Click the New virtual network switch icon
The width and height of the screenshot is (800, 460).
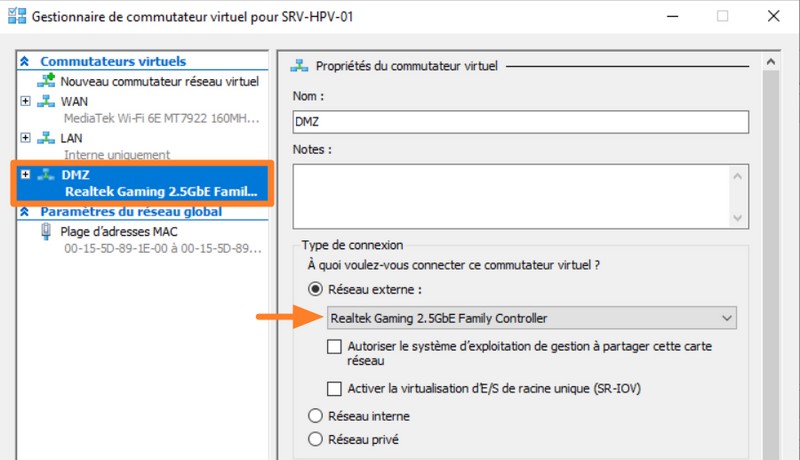pos(46,81)
